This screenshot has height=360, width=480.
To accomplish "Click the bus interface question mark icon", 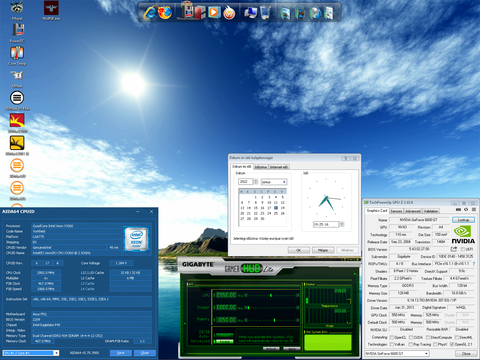I will click(474, 264).
